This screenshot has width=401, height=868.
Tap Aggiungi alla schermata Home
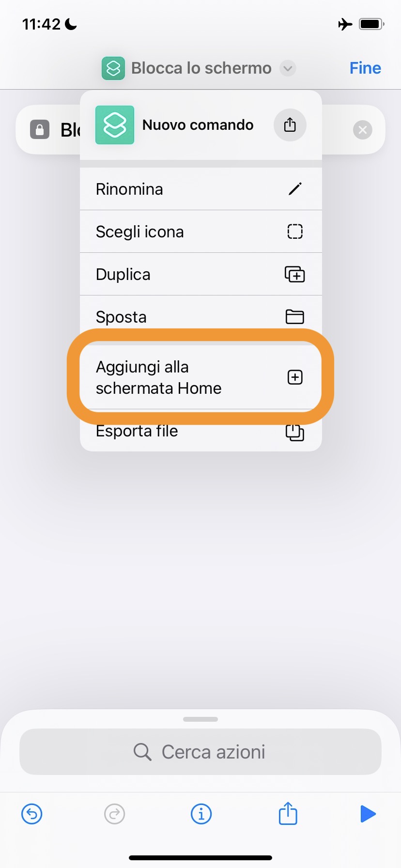click(x=200, y=377)
